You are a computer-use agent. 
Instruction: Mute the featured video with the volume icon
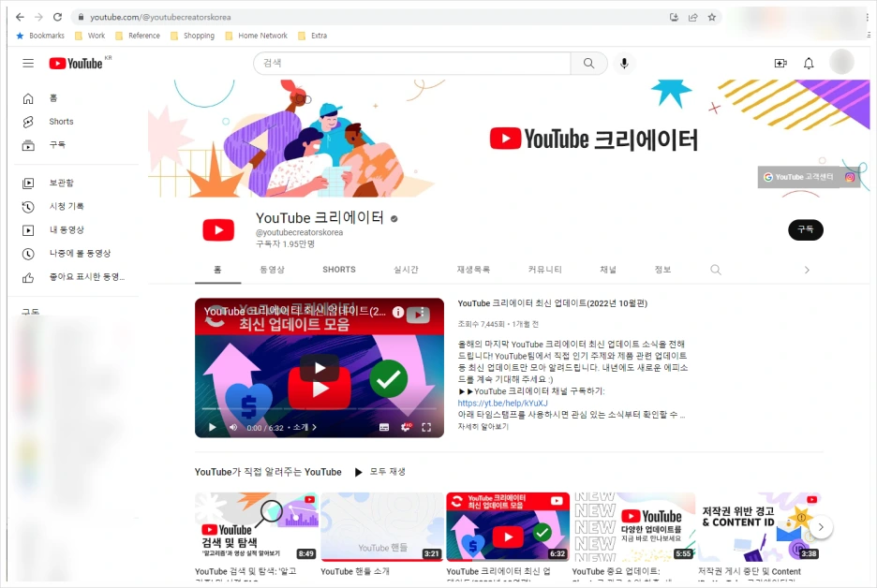coord(233,428)
